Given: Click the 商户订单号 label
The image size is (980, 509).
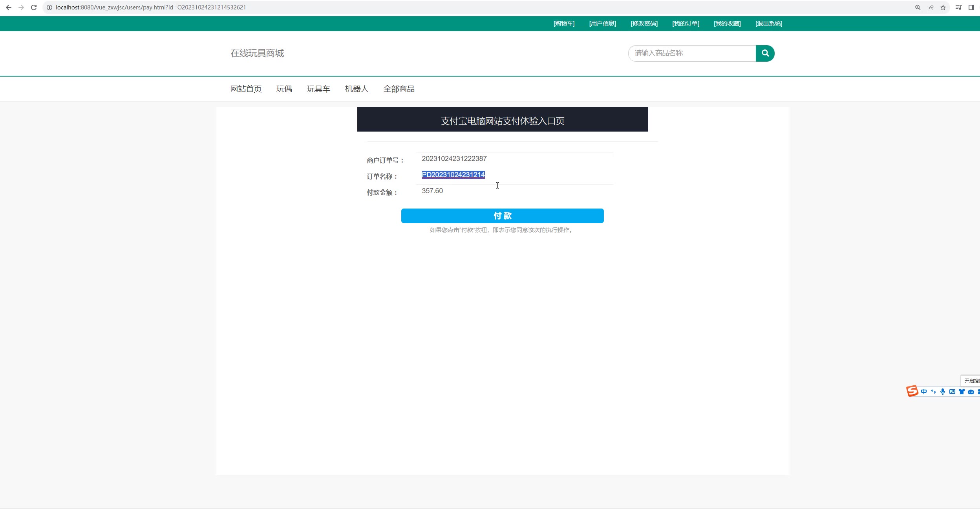Looking at the screenshot, I should point(385,160).
